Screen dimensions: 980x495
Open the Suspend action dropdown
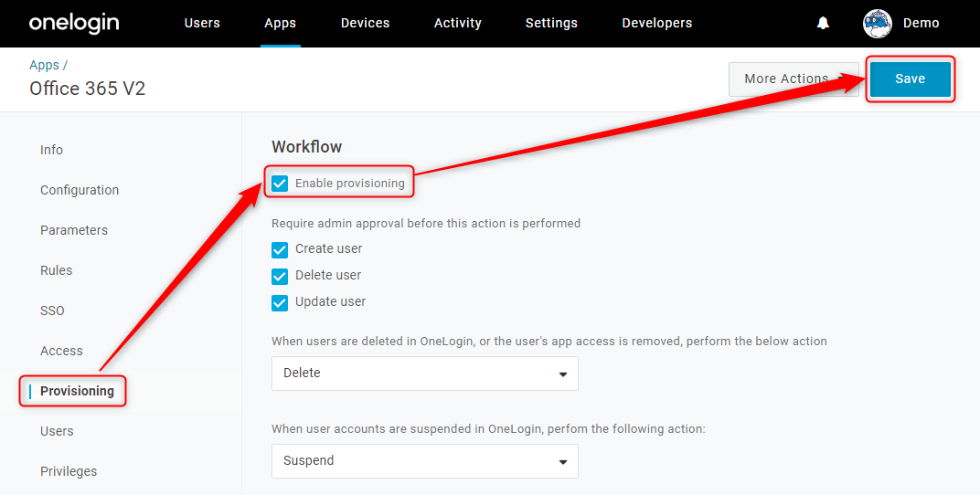click(425, 461)
